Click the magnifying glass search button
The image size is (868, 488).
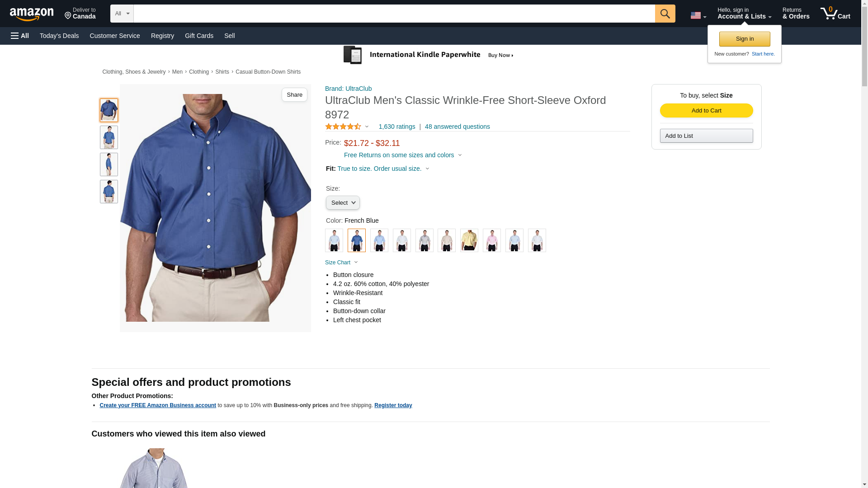coord(665,14)
